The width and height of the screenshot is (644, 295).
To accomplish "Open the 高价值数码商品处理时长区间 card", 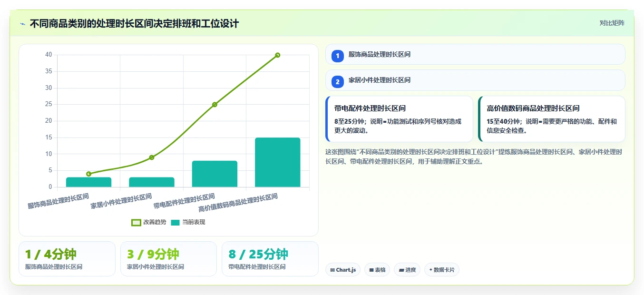I will [x=552, y=119].
